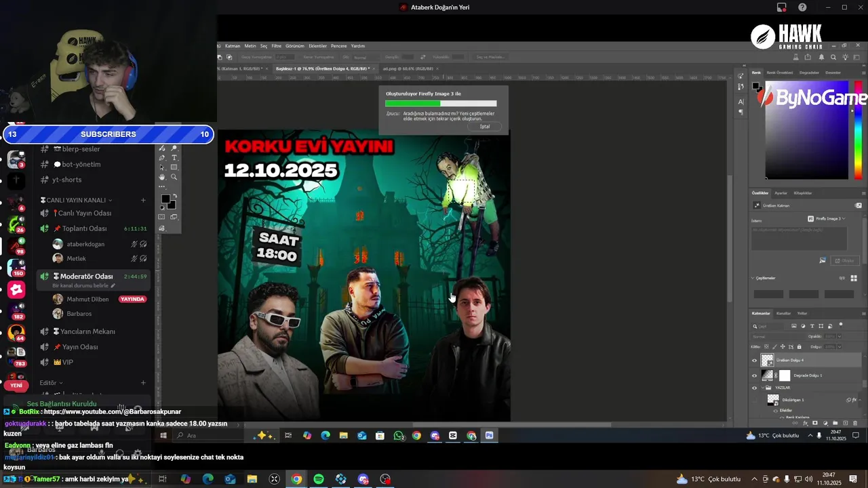Toggle visibility of Üretken Dolgu 4 layer
The height and width of the screenshot is (488, 868).
click(754, 361)
